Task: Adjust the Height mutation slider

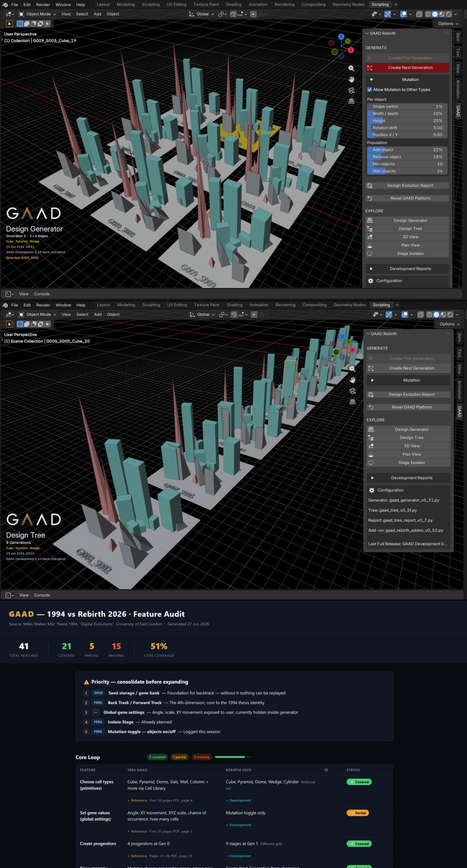Action: [x=407, y=120]
